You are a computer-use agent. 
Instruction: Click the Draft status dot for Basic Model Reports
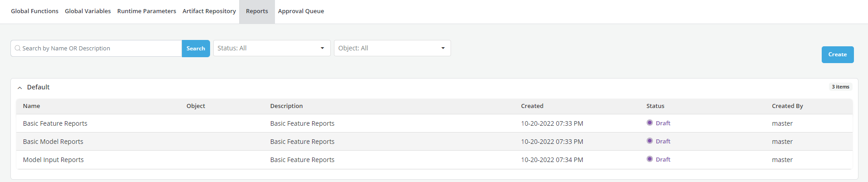pos(650,141)
